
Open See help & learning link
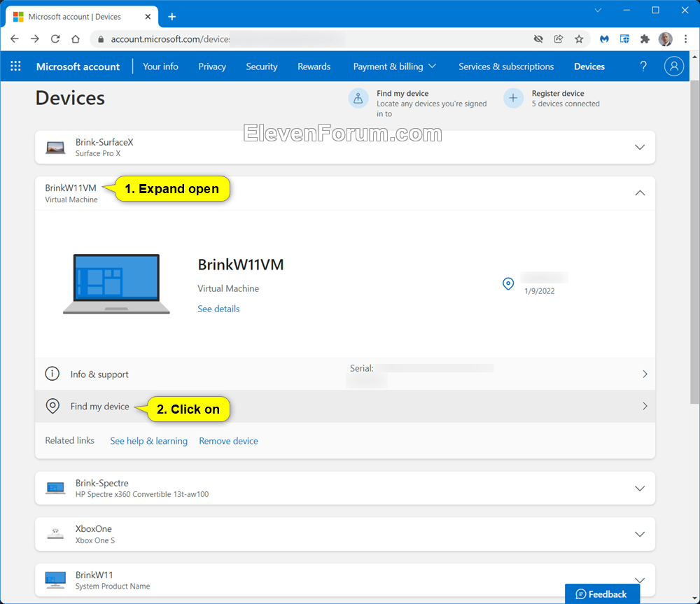point(148,441)
